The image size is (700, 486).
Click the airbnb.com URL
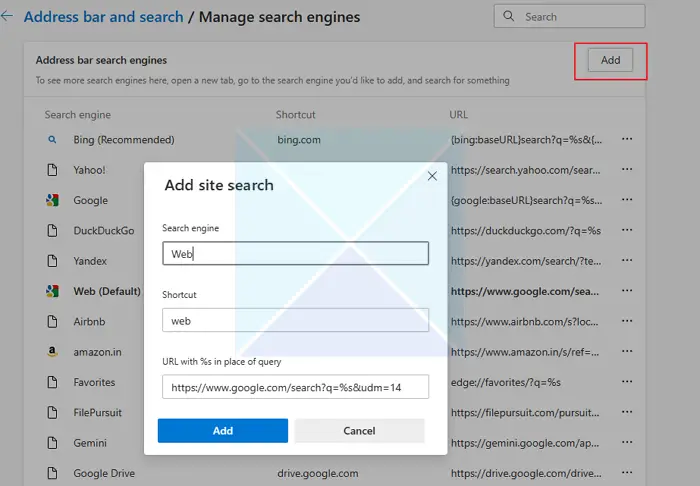[x=525, y=322]
